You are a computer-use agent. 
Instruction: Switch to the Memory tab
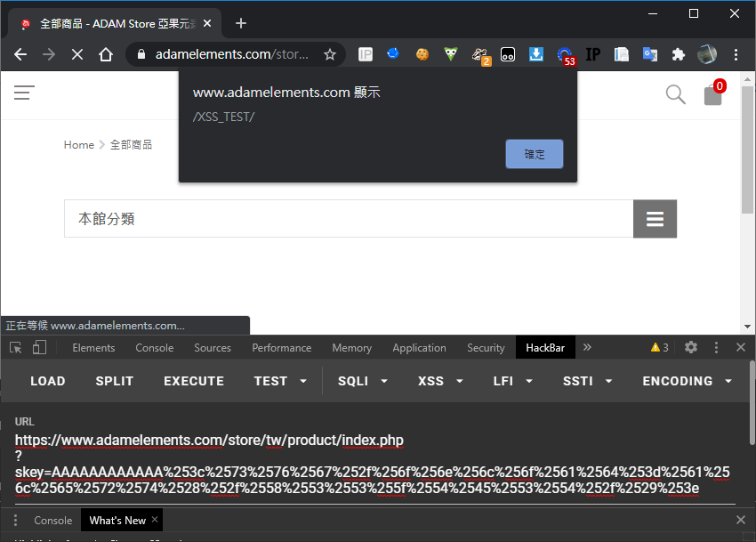(x=352, y=347)
